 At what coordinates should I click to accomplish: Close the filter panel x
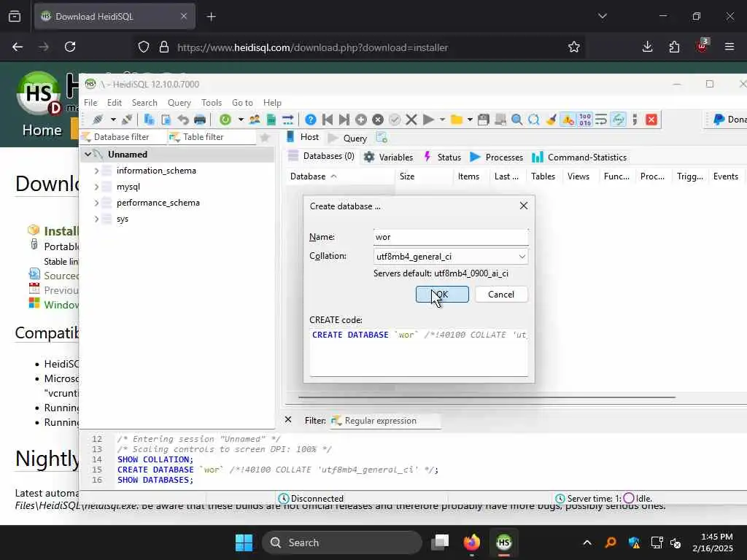point(287,419)
